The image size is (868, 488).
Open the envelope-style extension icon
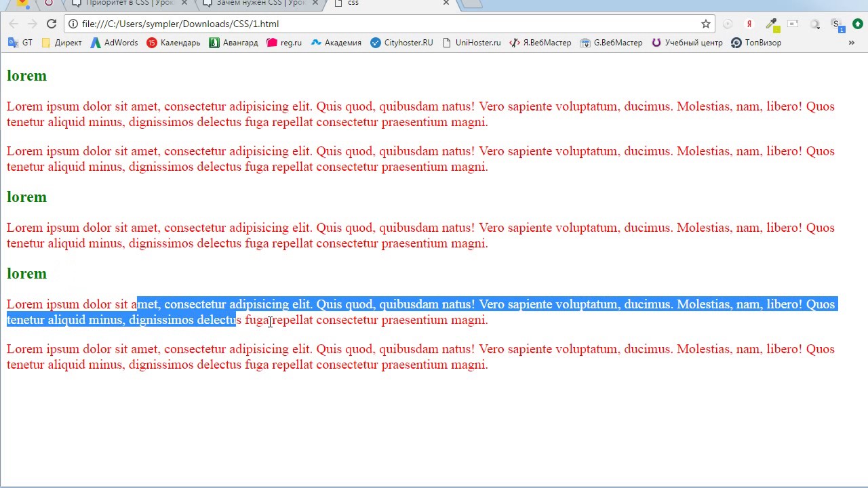pyautogui.click(x=793, y=24)
